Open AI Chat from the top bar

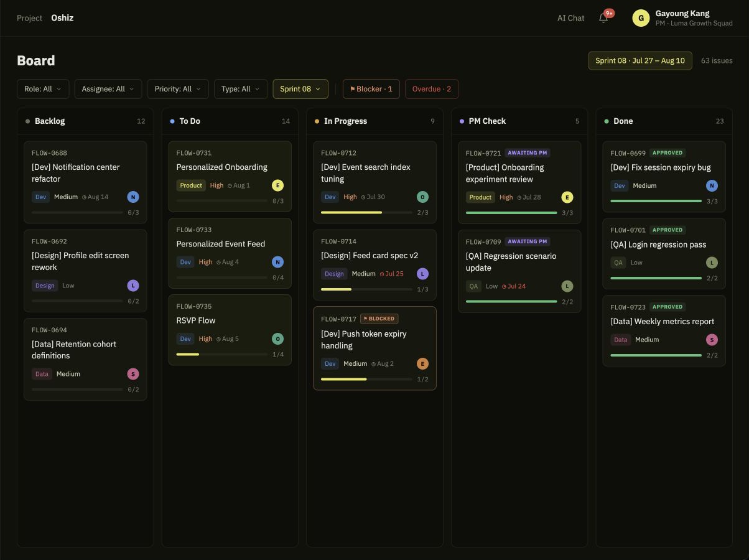(x=570, y=18)
